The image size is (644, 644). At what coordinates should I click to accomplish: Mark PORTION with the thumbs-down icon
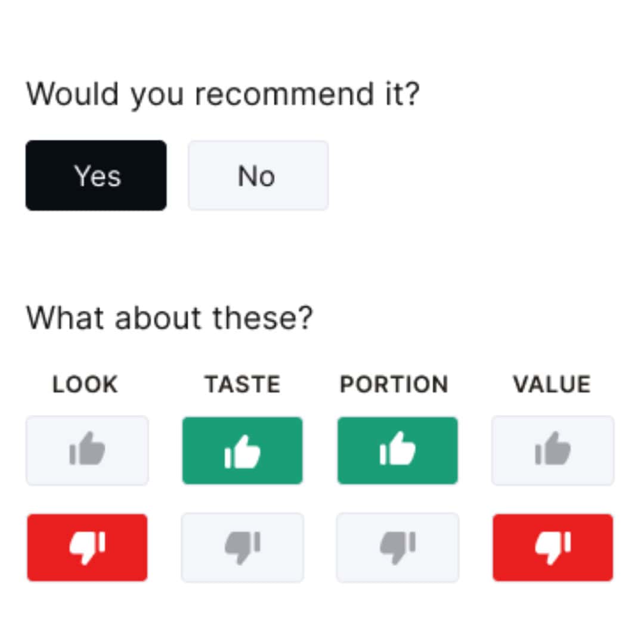tap(398, 547)
